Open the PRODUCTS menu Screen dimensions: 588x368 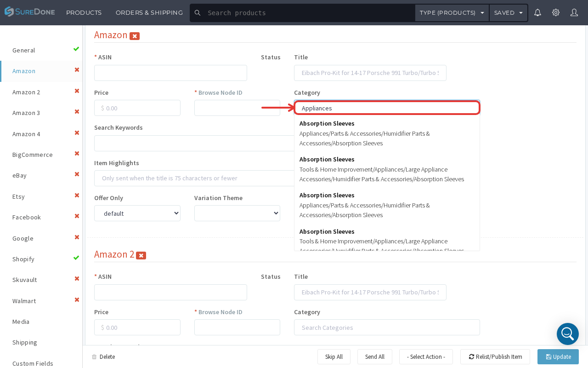(x=84, y=13)
